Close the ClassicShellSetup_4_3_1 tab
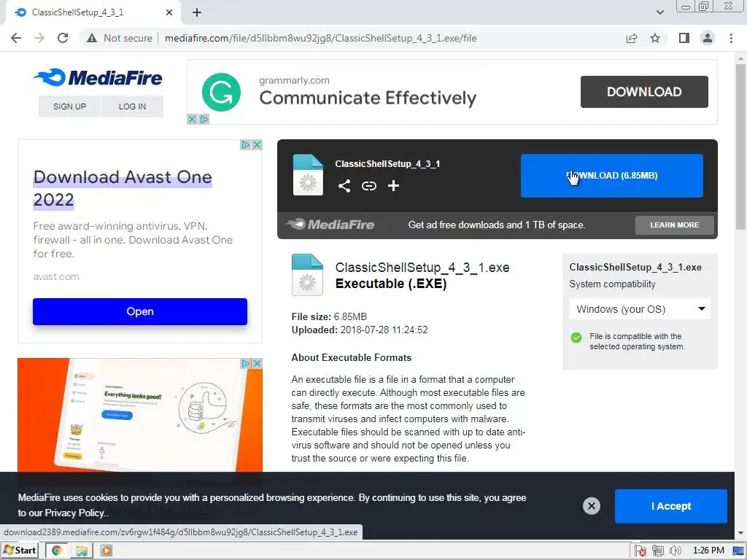 [169, 12]
